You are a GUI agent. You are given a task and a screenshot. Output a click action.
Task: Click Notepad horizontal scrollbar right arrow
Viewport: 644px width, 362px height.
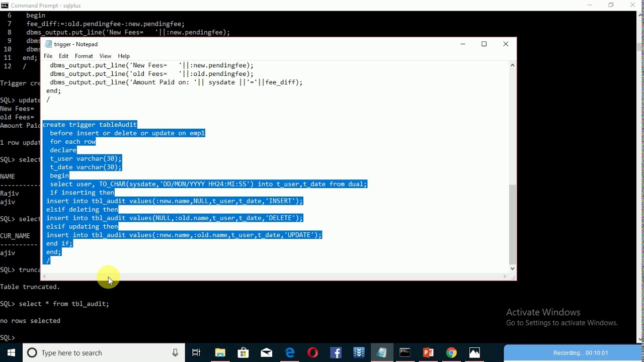coord(505,277)
